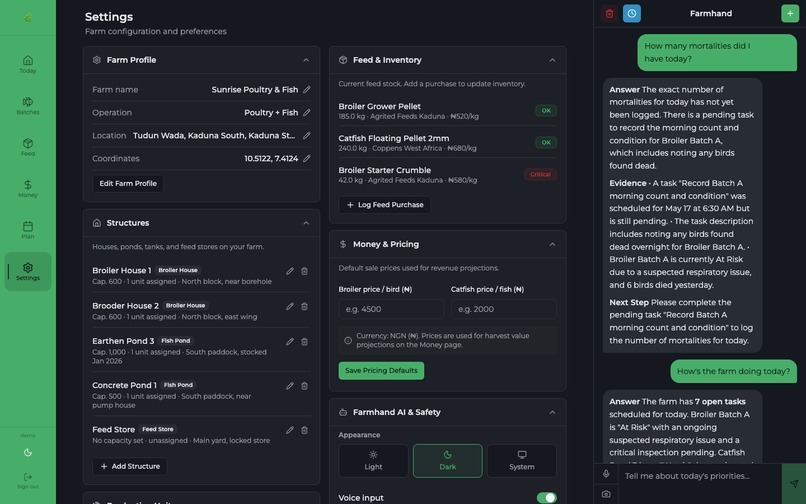Collapse the Money & Pricing section

point(552,244)
